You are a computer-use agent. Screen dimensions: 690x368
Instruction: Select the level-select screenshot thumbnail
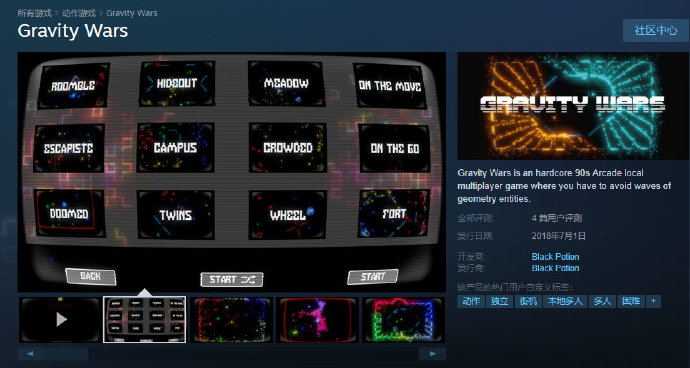(144, 320)
